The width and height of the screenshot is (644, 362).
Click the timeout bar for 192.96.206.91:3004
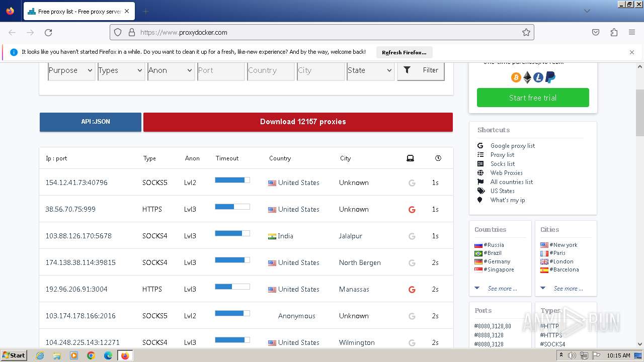232,287
